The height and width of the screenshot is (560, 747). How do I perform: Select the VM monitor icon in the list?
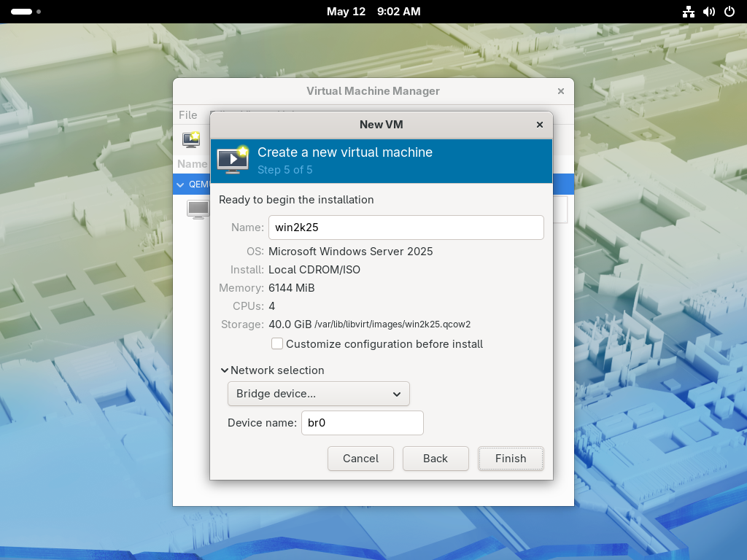198,209
